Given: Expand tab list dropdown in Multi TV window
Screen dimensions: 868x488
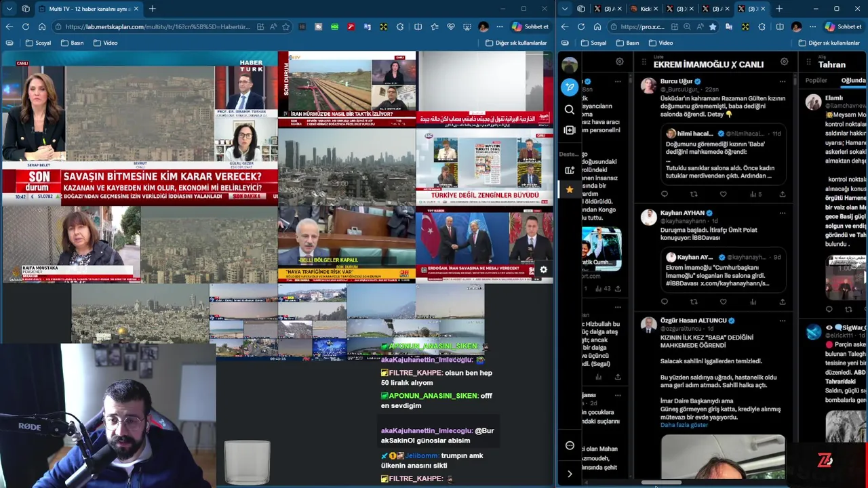Looking at the screenshot, I should click(9, 9).
